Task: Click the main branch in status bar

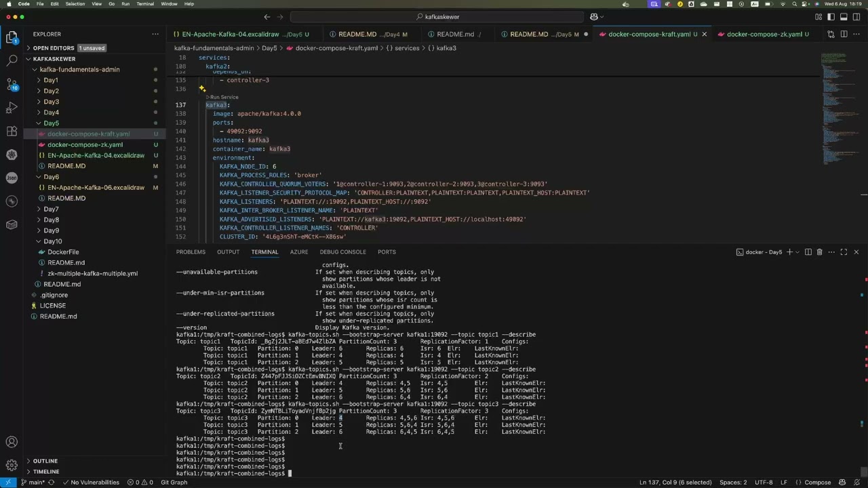Action: click(x=33, y=483)
